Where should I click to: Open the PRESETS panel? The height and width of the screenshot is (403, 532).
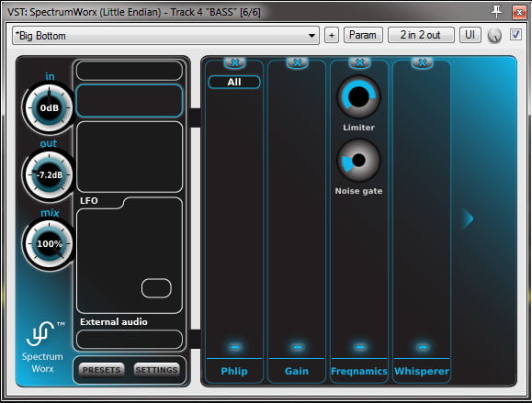pyautogui.click(x=102, y=370)
